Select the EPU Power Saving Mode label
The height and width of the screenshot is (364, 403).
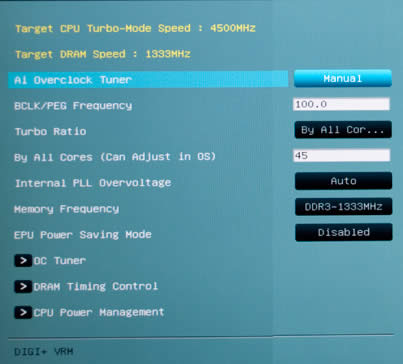click(x=83, y=235)
